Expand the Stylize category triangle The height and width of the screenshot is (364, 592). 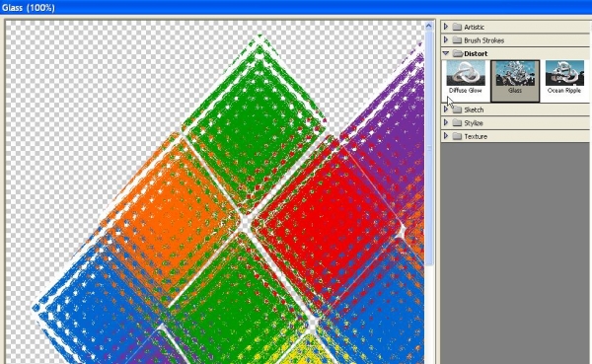tap(446, 122)
